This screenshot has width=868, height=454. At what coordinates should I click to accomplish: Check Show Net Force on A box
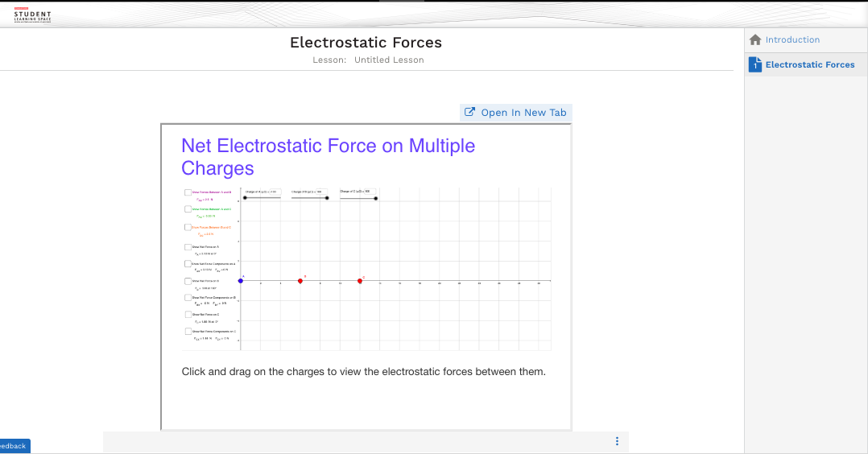coord(188,246)
